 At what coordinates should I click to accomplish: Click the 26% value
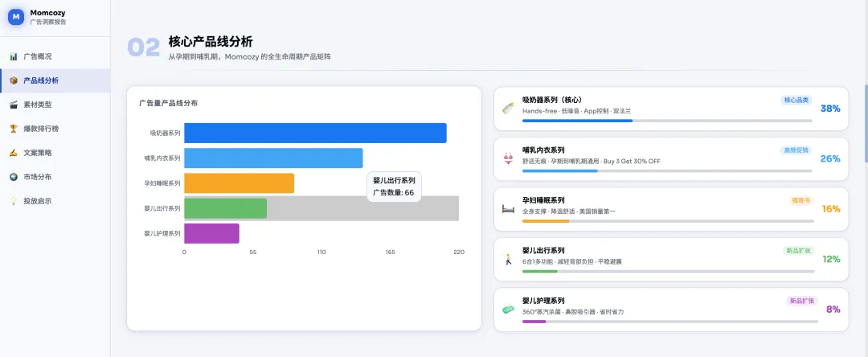(829, 159)
